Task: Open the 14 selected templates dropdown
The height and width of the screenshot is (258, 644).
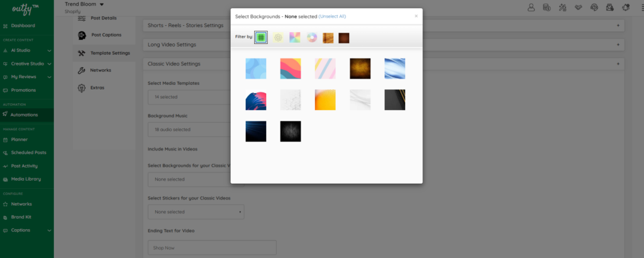Action: click(189, 98)
